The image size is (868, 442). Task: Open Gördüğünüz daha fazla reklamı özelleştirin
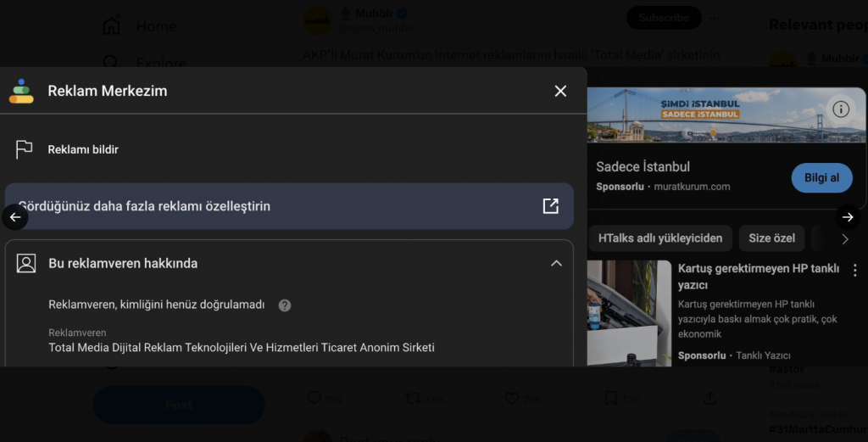pyautogui.click(x=289, y=206)
